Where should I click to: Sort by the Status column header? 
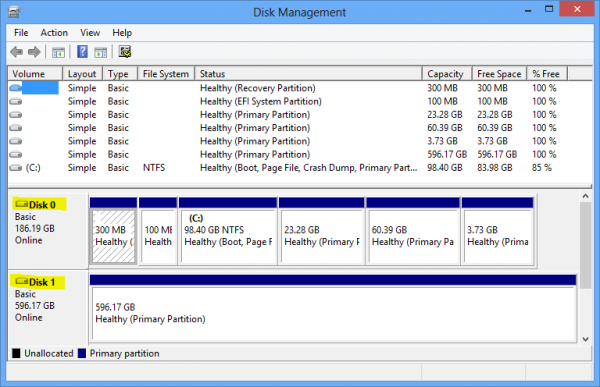pos(308,73)
